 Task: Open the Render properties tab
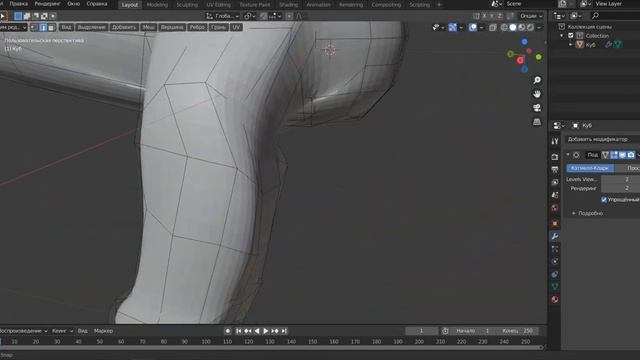click(x=555, y=157)
